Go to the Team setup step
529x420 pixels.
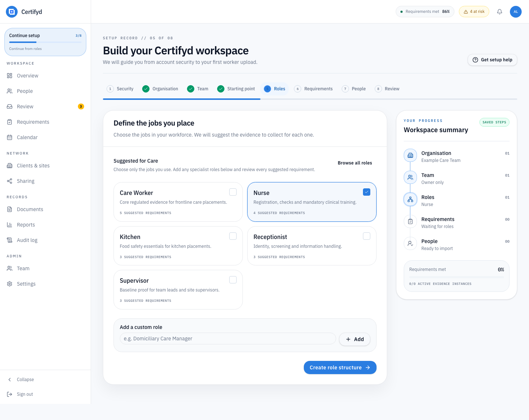198,89
